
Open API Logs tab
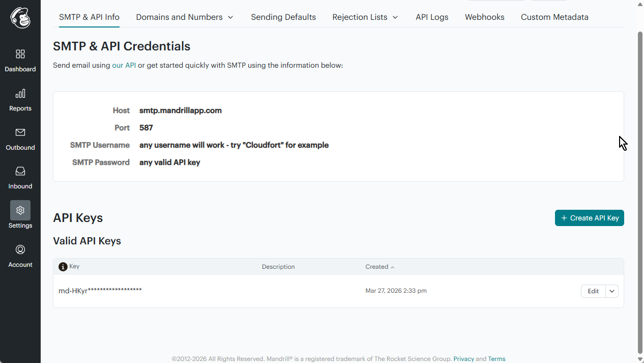pyautogui.click(x=432, y=17)
